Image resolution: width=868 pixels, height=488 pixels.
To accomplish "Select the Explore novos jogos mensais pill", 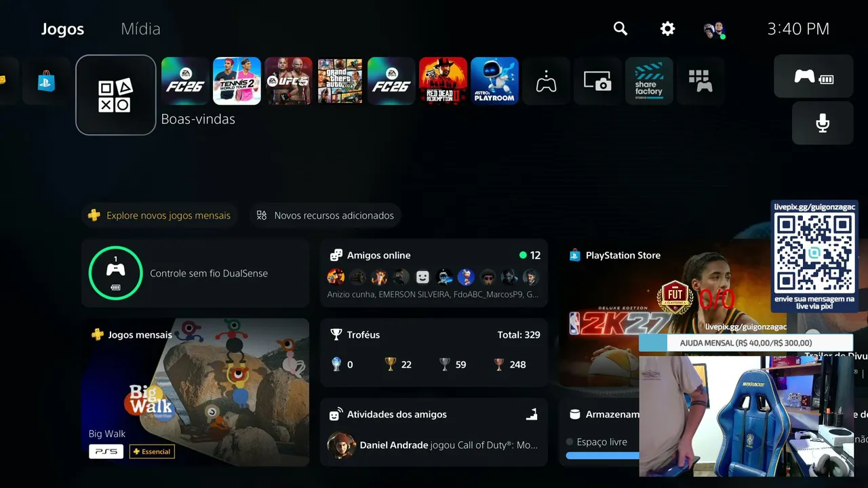I will (160, 216).
